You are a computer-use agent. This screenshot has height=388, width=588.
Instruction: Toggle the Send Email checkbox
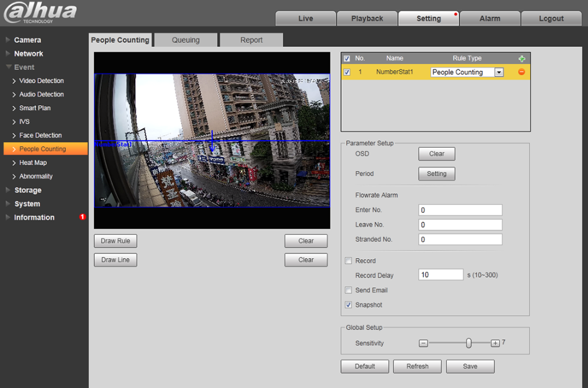point(349,290)
